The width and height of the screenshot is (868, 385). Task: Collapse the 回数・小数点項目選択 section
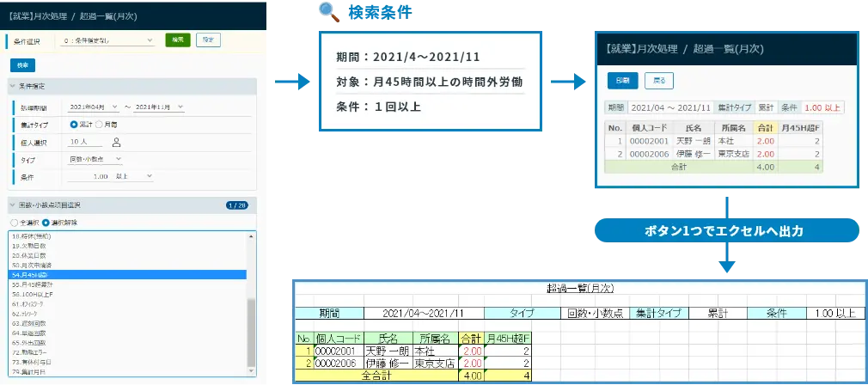click(13, 205)
